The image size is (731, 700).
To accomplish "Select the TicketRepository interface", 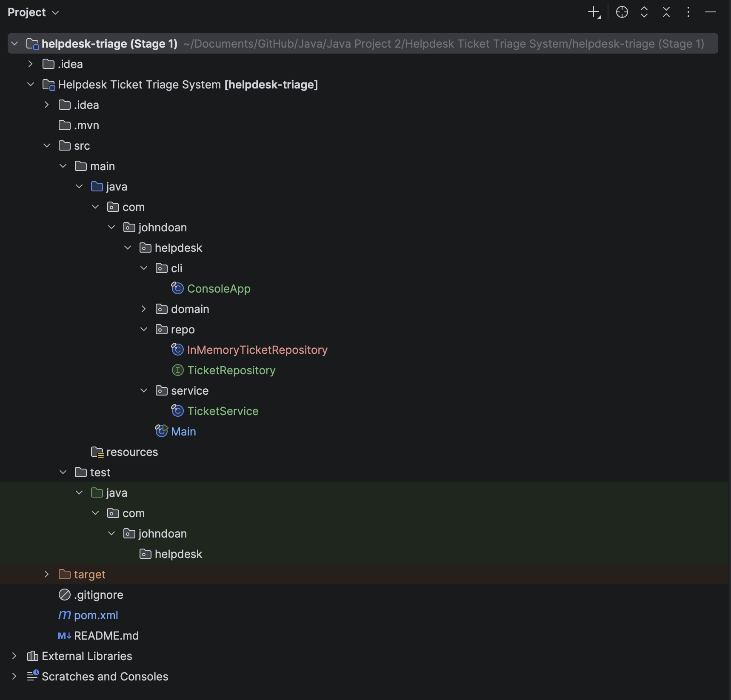I will [x=231, y=370].
